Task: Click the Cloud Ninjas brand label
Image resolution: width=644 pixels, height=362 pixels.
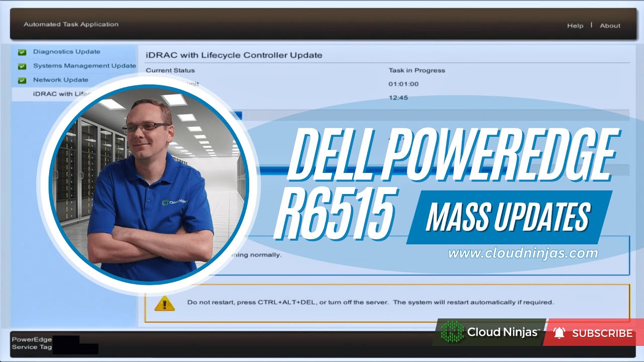Action: 503,332
